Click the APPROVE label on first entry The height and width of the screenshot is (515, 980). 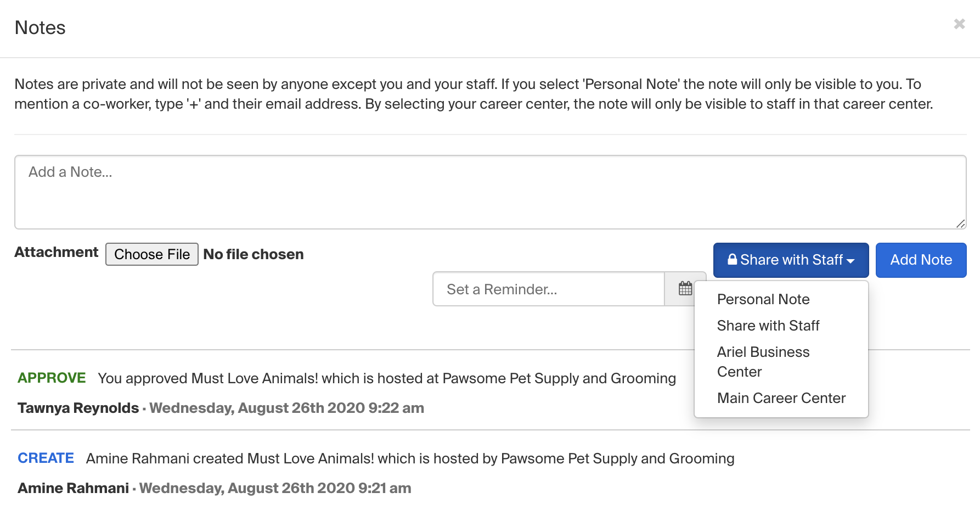[52, 378]
